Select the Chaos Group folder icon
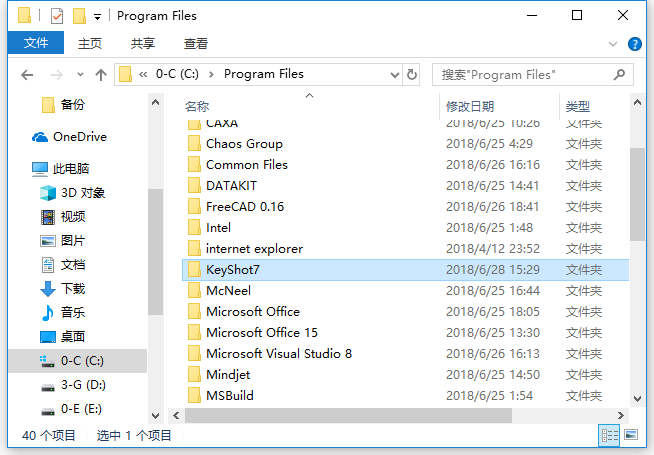 pos(194,143)
